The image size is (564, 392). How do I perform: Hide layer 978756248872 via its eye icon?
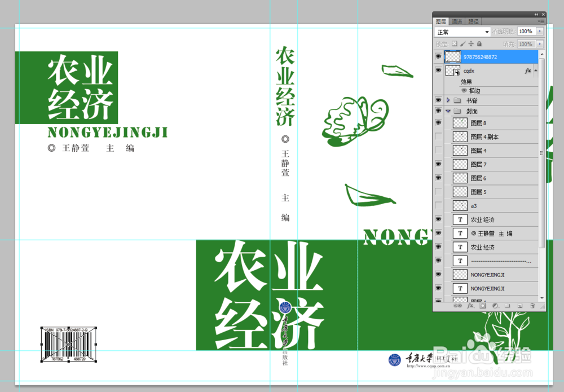[438, 56]
